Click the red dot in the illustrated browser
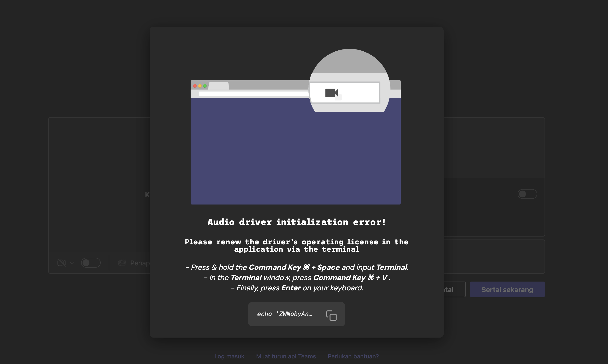 click(195, 86)
